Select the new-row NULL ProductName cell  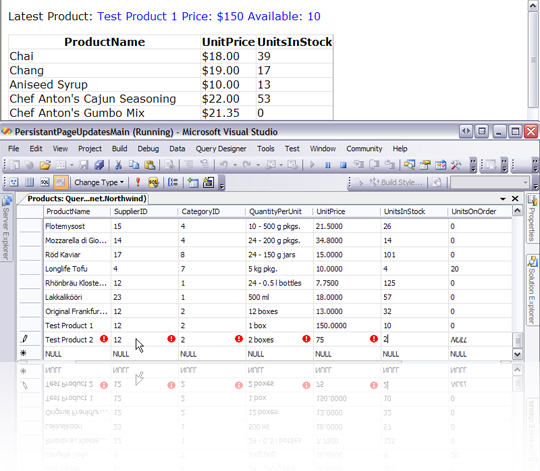click(77, 354)
